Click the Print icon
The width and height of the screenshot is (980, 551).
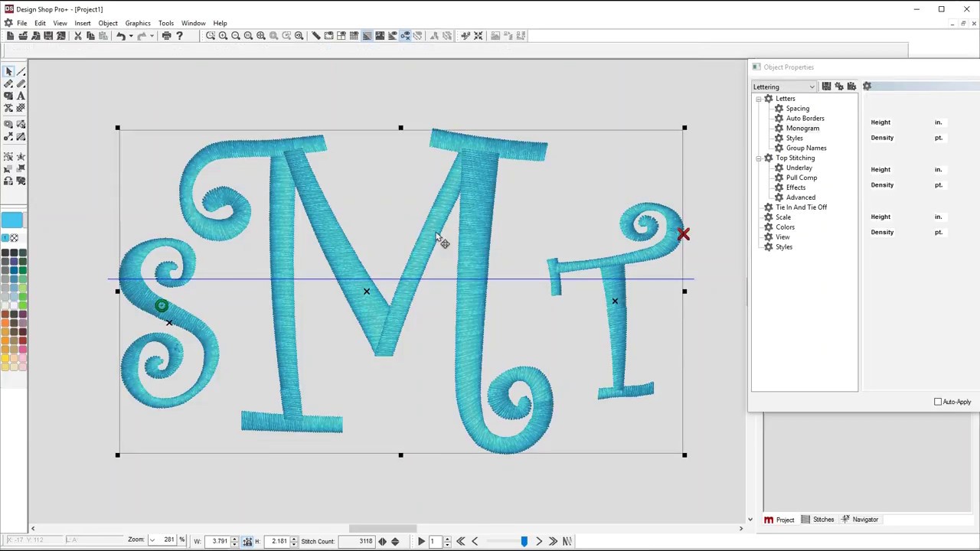(x=166, y=35)
